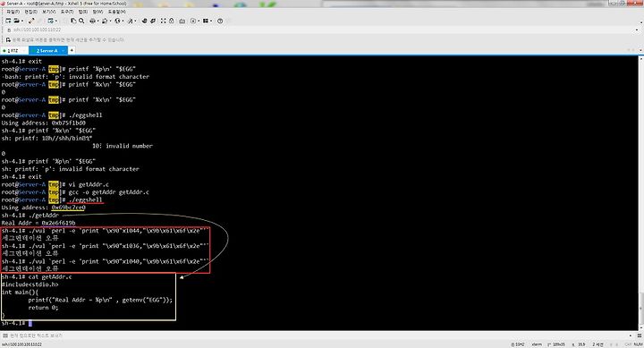
Task: Click the compose bar icon at the bottom left
Action: [x=5, y=335]
